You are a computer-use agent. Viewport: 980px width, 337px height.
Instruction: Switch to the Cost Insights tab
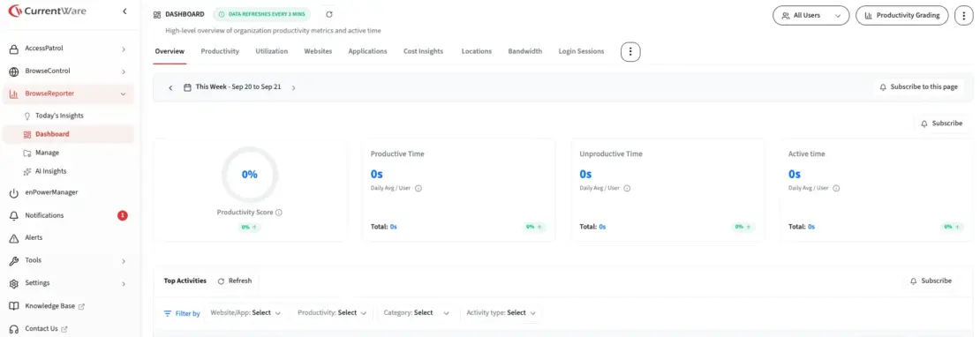423,51
